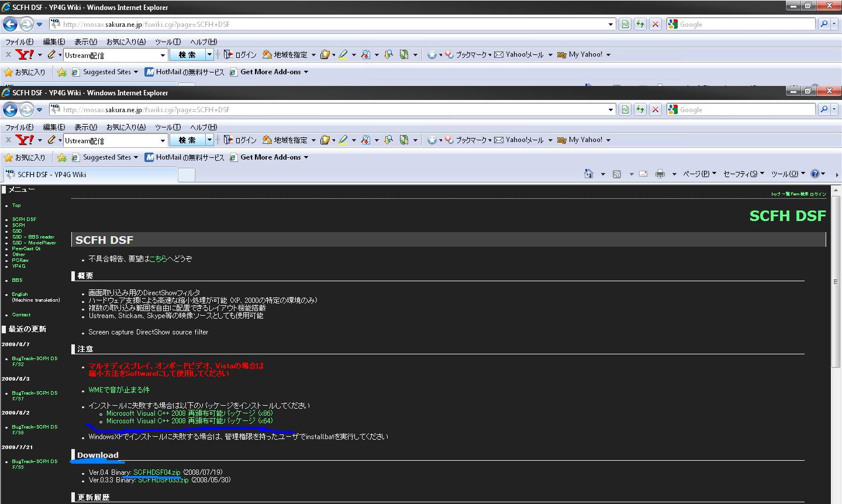
Task: Stop loading with front window's red X
Action: (655, 109)
